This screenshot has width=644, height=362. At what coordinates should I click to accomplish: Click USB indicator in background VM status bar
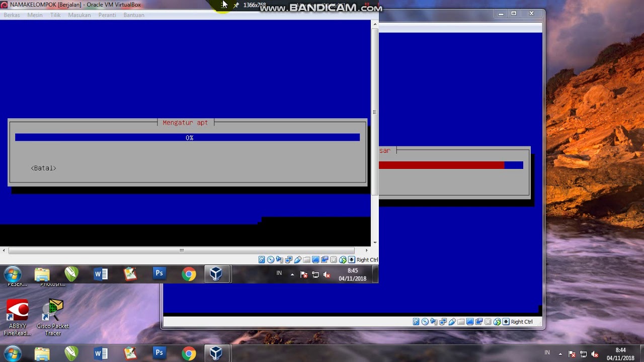[x=452, y=322]
